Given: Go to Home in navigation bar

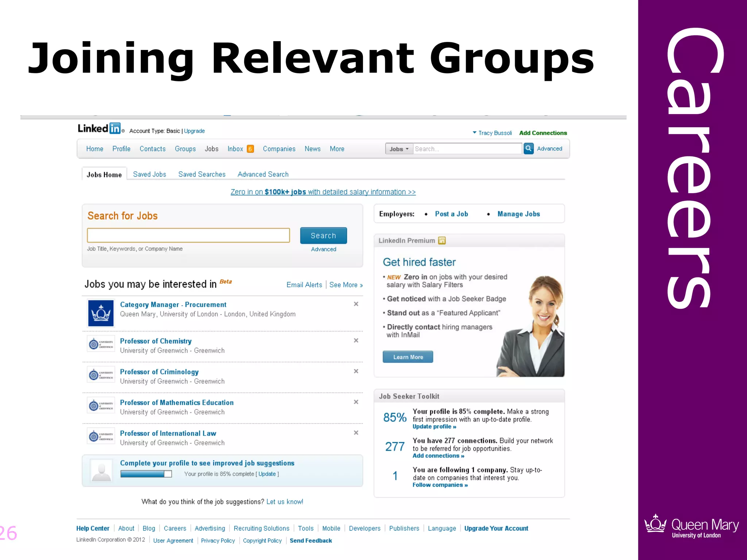Looking at the screenshot, I should click(x=95, y=149).
